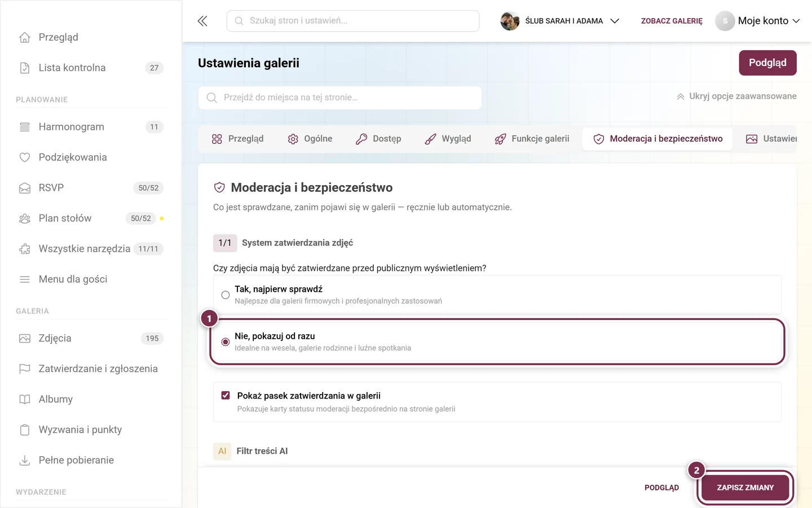Click the 27 badge on Lista kontrolna
This screenshot has width=812, height=508.
point(154,68)
